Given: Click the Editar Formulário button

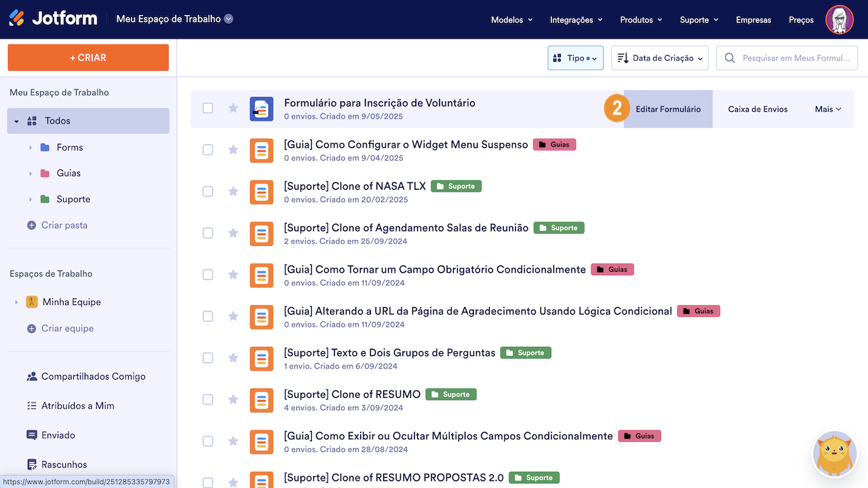Looking at the screenshot, I should pos(668,109).
